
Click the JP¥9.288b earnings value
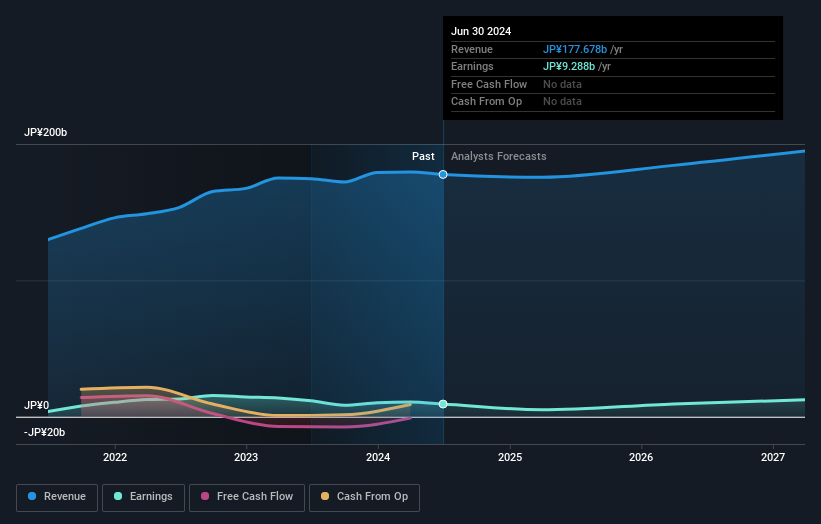coord(569,66)
